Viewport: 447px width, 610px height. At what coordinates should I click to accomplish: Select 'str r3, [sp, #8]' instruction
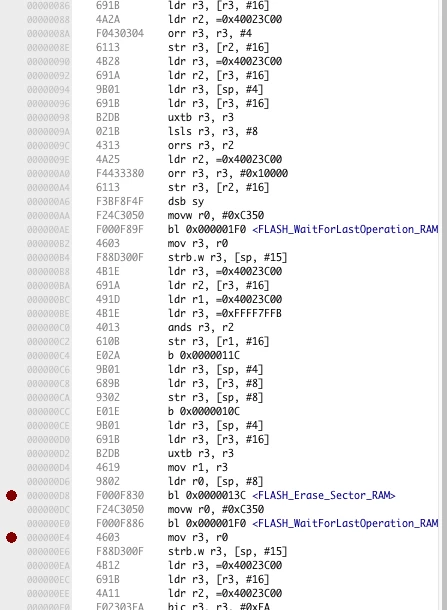[216, 398]
